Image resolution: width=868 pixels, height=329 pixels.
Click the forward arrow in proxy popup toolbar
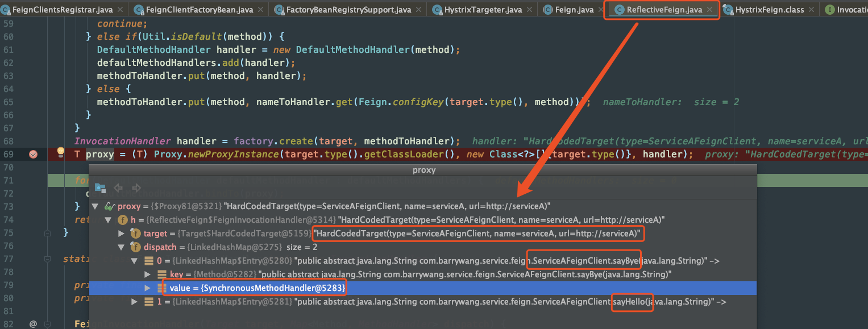point(136,188)
